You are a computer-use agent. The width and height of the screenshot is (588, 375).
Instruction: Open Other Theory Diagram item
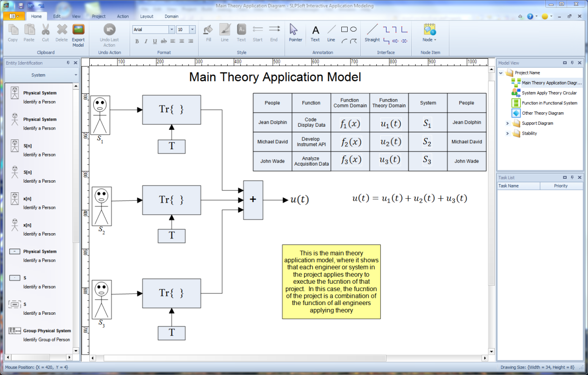coord(538,113)
